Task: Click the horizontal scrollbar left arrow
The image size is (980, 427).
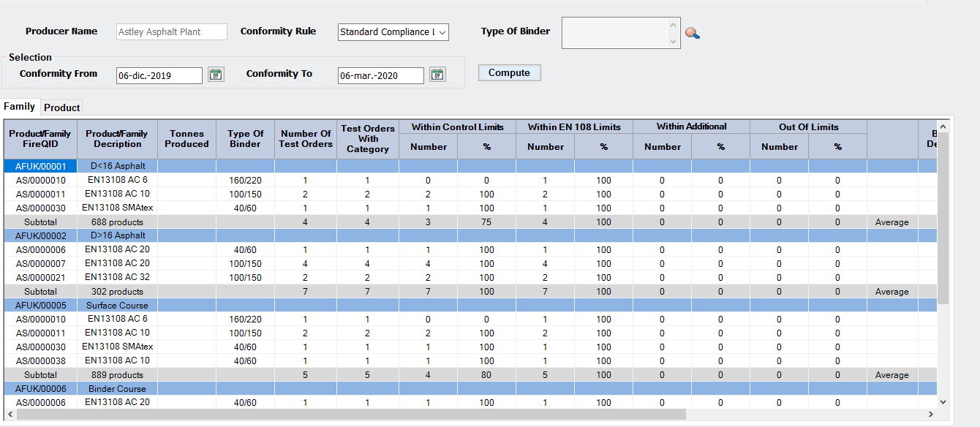Action: (x=10, y=415)
